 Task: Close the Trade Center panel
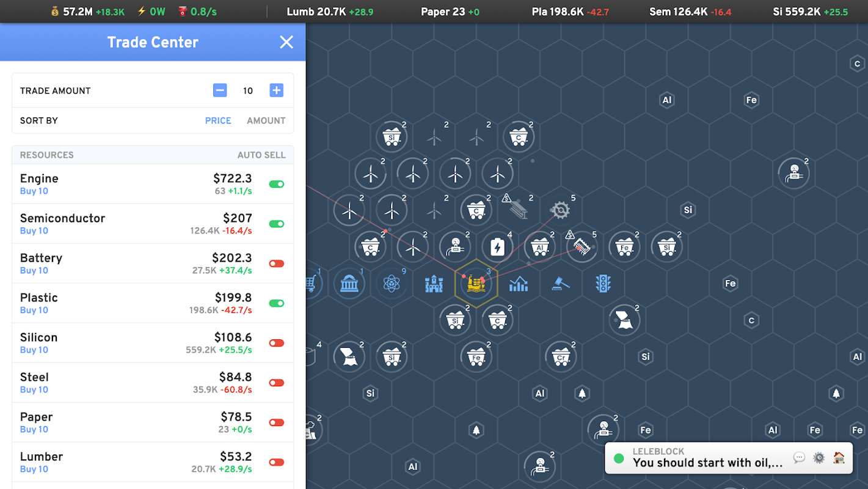[x=286, y=42]
